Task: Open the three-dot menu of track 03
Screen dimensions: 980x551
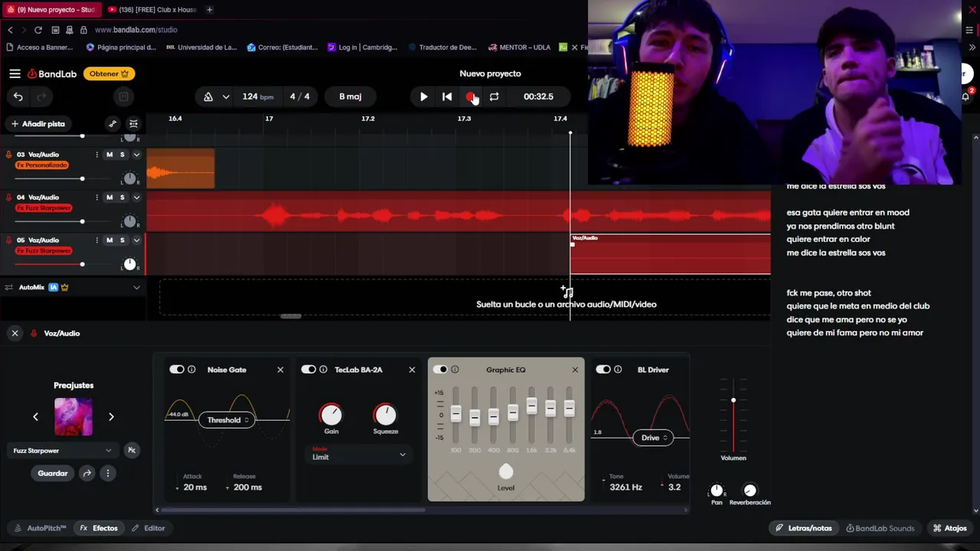Action: click(96, 155)
